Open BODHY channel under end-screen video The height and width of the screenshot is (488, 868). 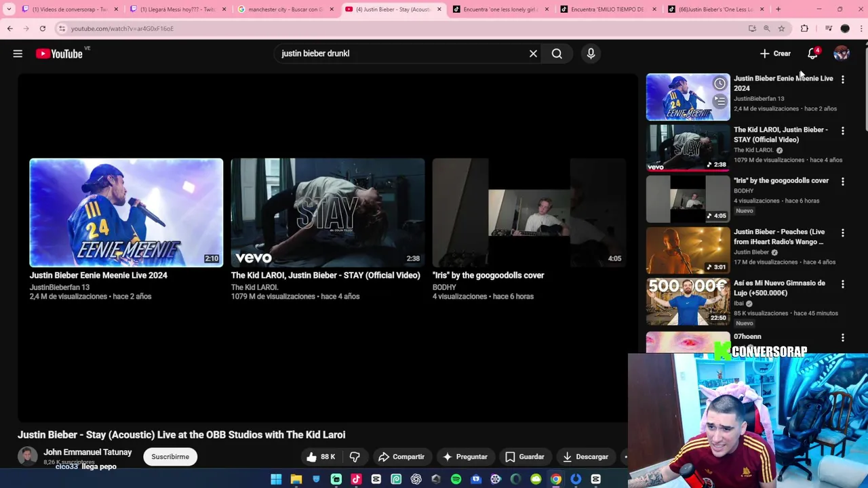pyautogui.click(x=444, y=287)
